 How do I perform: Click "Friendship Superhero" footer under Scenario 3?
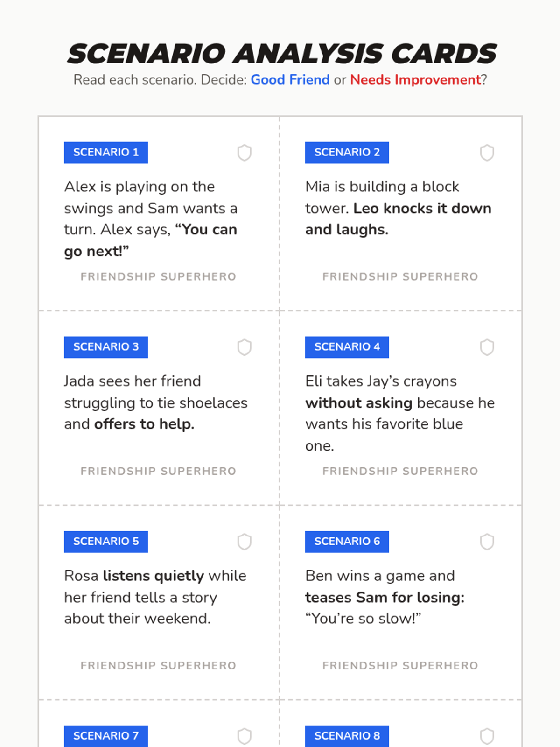pyautogui.click(x=158, y=471)
